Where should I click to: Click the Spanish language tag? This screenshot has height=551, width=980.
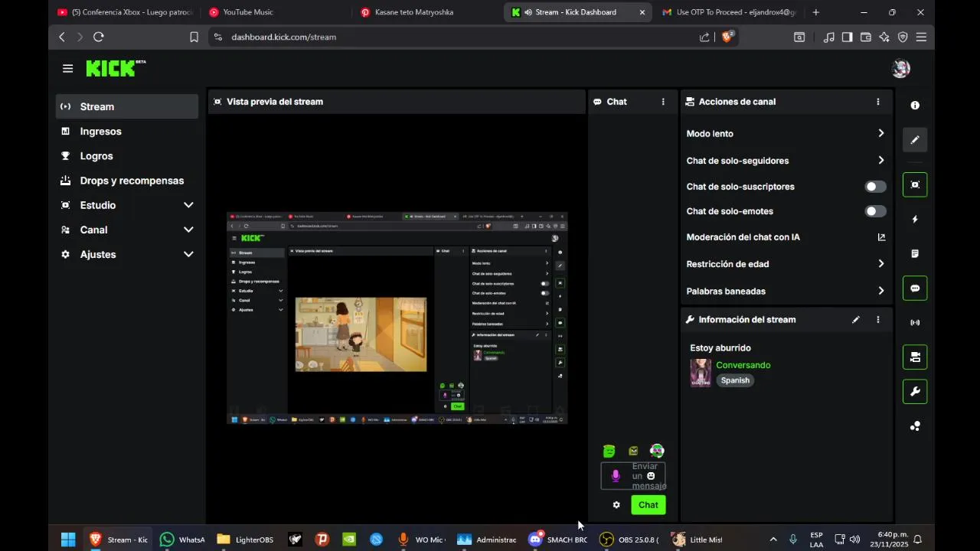click(735, 380)
